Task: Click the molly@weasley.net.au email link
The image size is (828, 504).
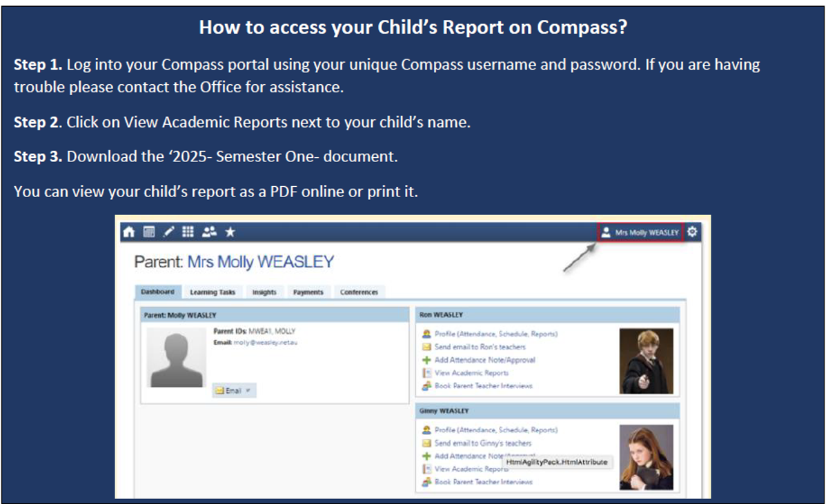Action: pyautogui.click(x=265, y=342)
